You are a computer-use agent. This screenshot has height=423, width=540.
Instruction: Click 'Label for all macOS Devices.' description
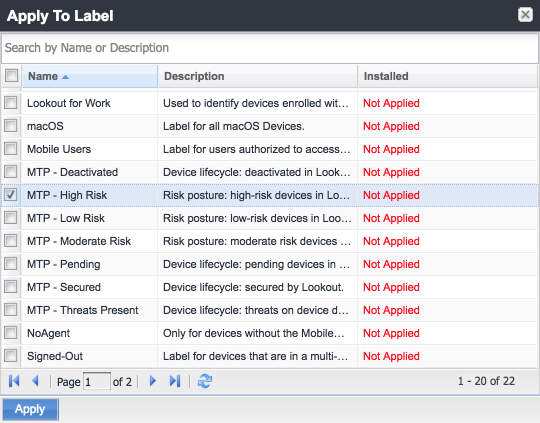(x=234, y=126)
